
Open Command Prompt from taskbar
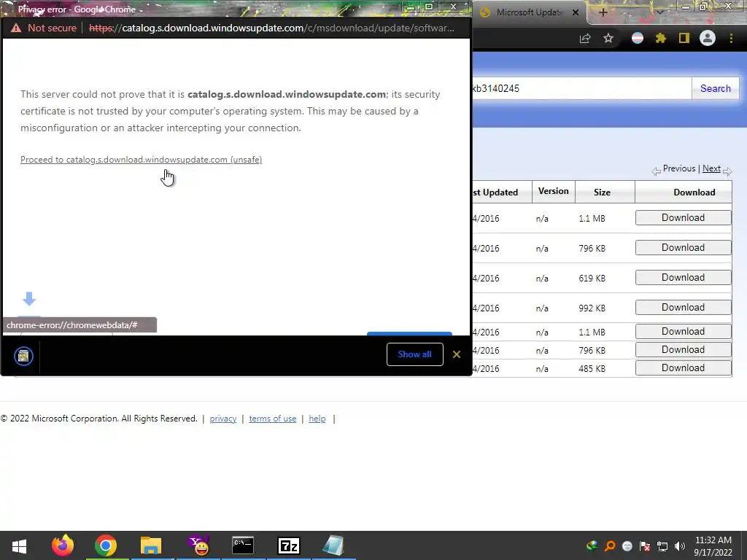click(242, 545)
